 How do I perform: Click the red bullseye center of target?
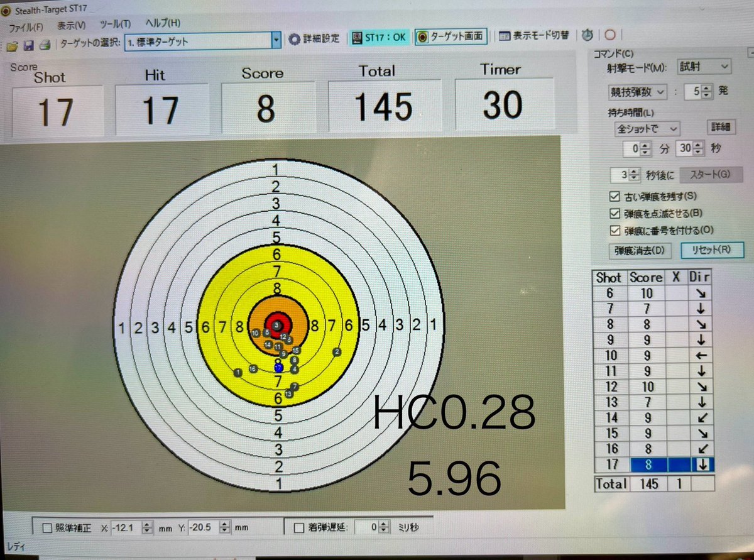click(x=277, y=325)
